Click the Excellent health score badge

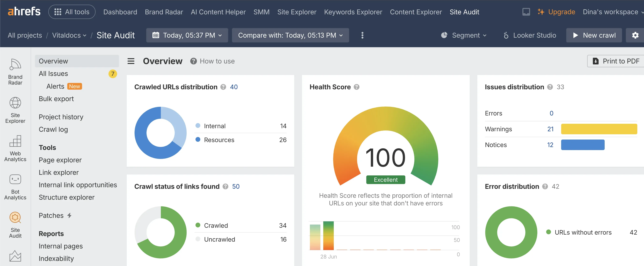pyautogui.click(x=386, y=180)
